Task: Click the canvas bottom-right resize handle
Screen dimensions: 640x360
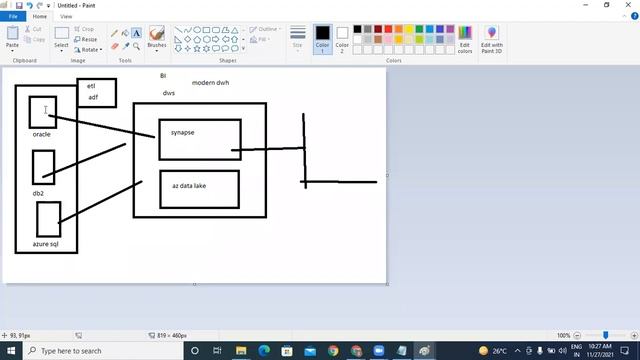Action: coord(387,284)
